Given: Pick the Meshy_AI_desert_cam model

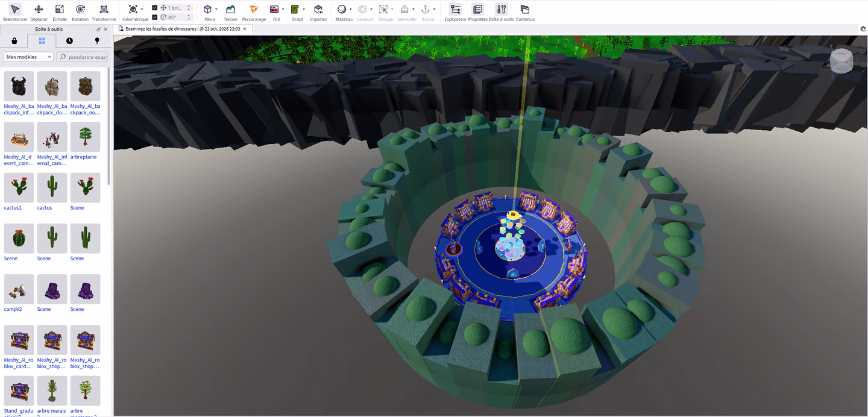Looking at the screenshot, I should [19, 137].
